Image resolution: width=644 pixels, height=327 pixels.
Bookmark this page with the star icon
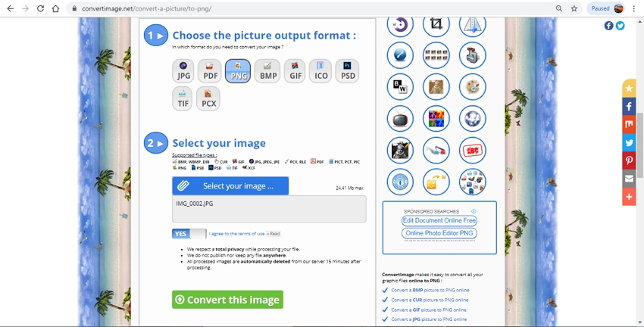pyautogui.click(x=574, y=8)
